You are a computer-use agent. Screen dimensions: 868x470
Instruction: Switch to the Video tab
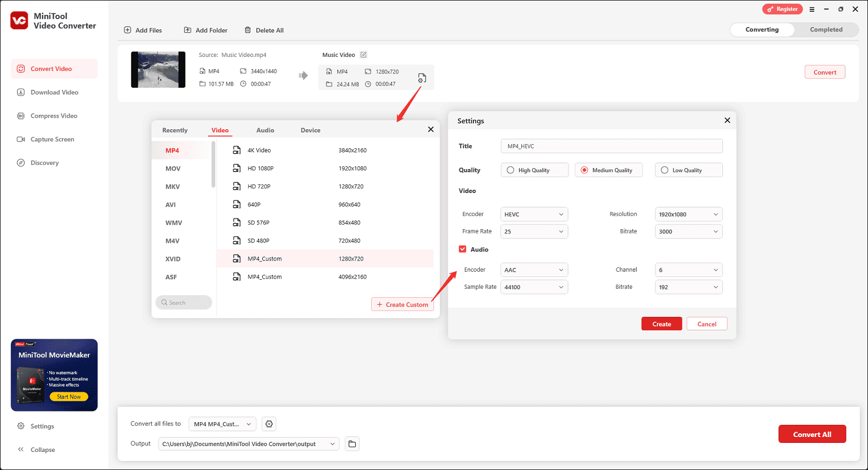(x=220, y=130)
